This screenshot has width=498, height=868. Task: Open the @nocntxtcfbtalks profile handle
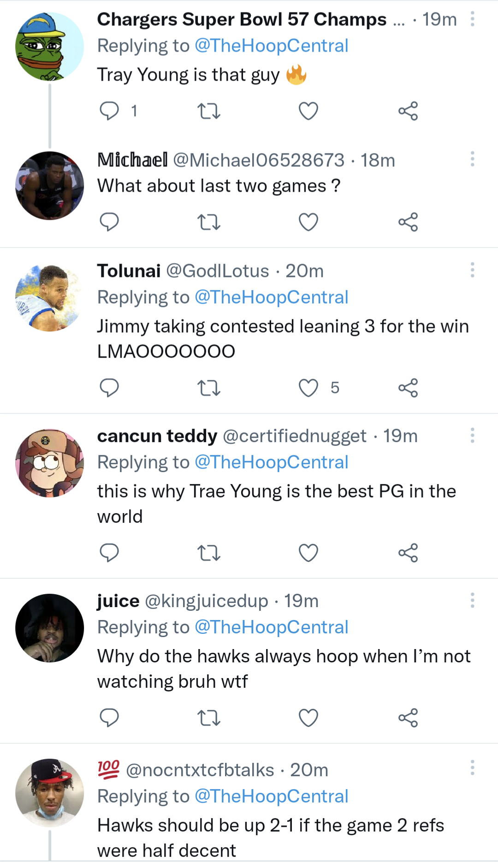point(200,770)
